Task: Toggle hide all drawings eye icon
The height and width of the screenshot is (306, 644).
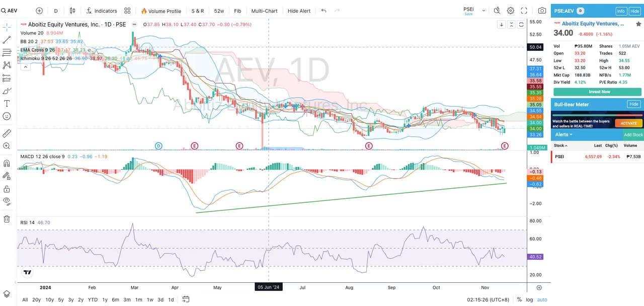Action: pos(7,201)
